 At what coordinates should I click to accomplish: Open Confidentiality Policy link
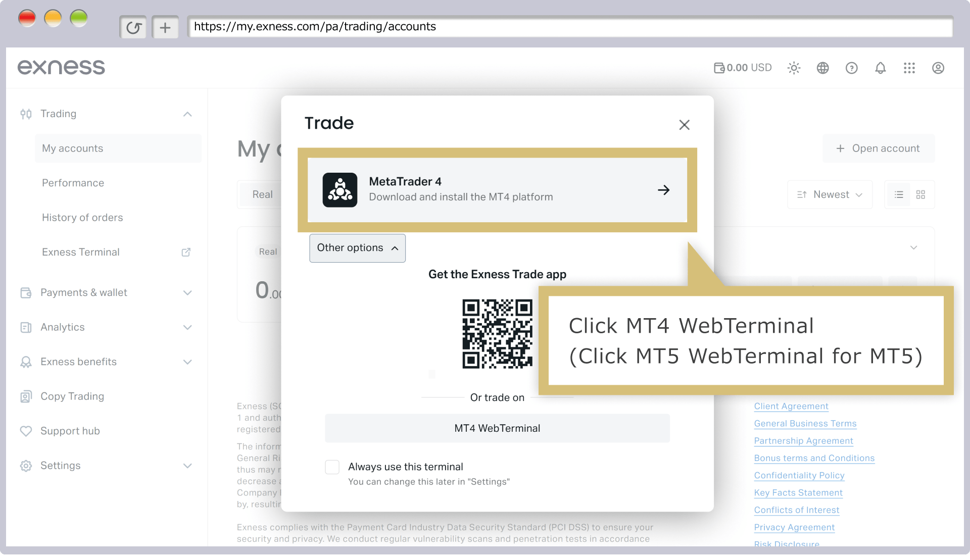pyautogui.click(x=799, y=476)
